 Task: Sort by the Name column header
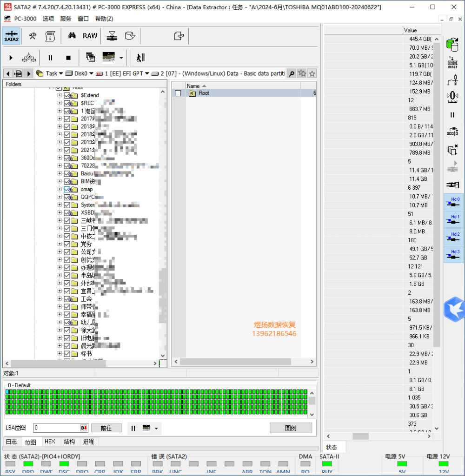point(243,86)
